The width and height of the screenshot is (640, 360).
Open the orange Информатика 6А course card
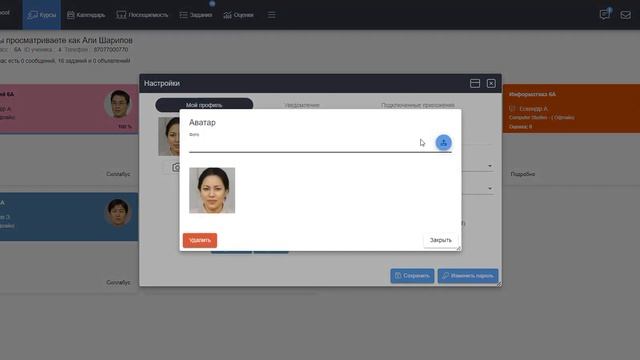pyautogui.click(x=571, y=109)
